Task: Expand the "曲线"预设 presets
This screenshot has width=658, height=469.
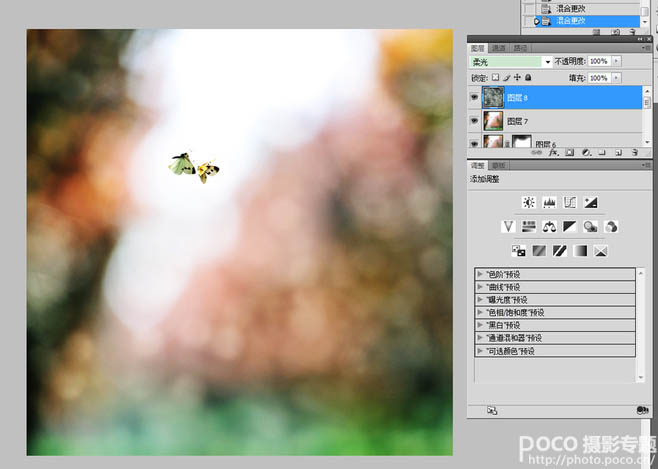Action: point(480,287)
